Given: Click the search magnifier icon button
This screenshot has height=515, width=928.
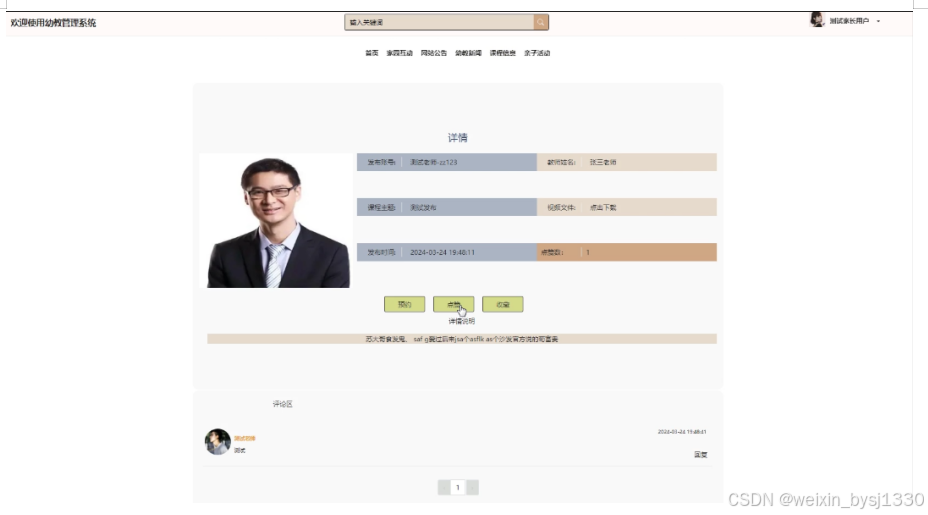Looking at the screenshot, I should (540, 22).
